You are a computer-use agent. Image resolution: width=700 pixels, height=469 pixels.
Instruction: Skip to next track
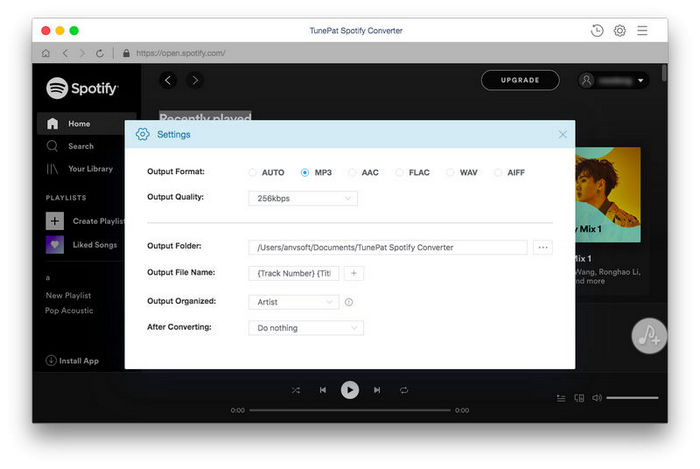click(377, 390)
